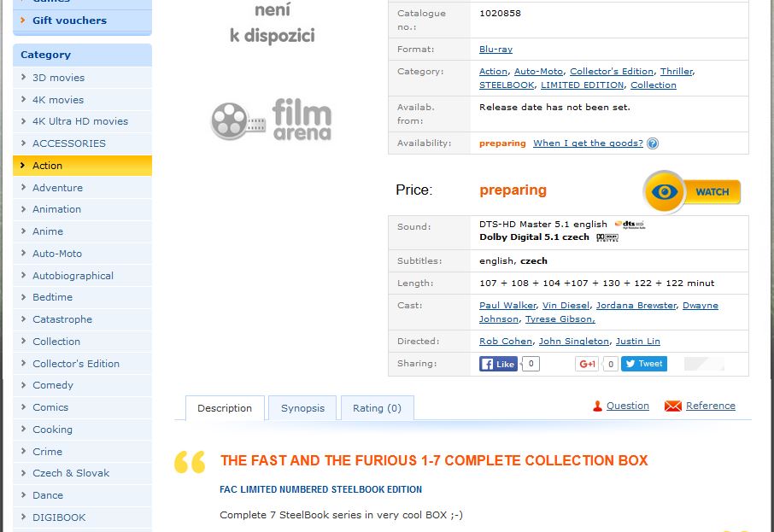Screen dimensions: 774x532
Task: Click the Question person icon
Action: tap(597, 406)
